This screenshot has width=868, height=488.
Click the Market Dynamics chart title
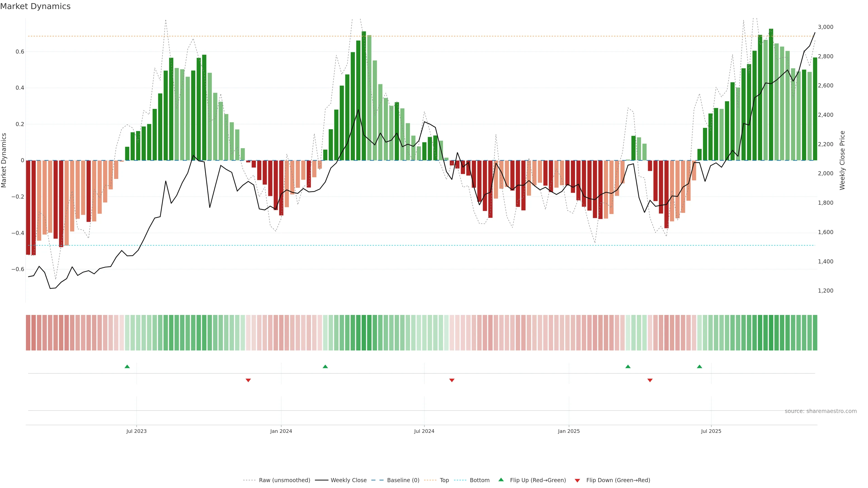pos(35,6)
